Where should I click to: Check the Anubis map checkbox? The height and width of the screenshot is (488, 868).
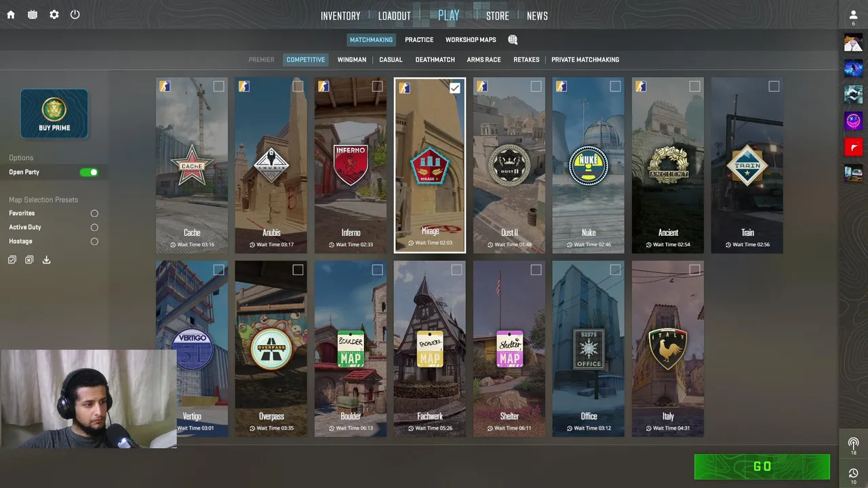pyautogui.click(x=298, y=86)
